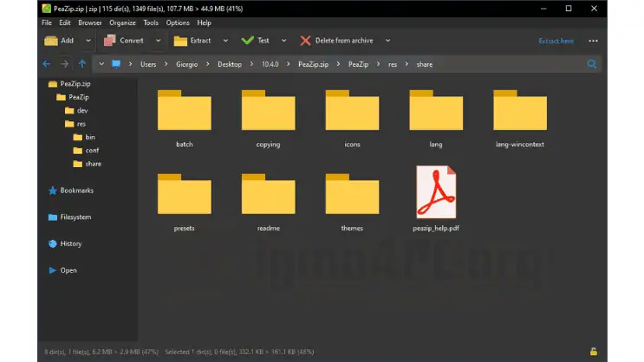Select the lang-wincontext folder icon
This screenshot has height=362, width=644.
[520, 110]
